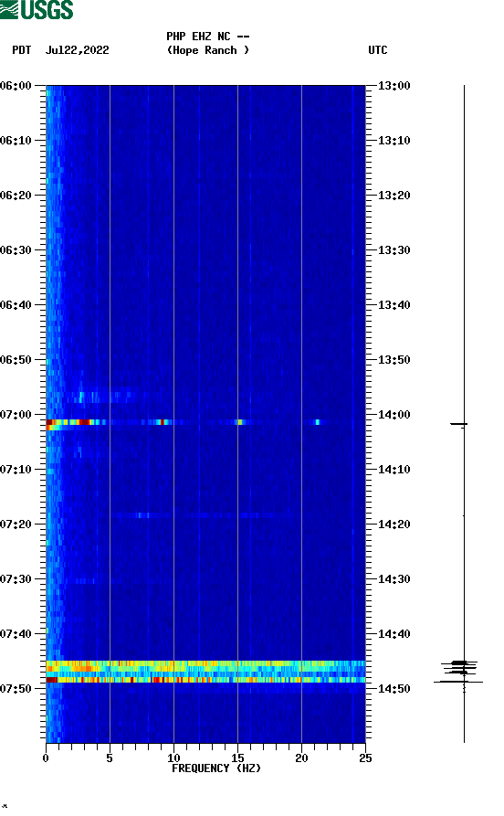The width and height of the screenshot is (504, 816).
Task: Click the 13:50 UTC time label
Action: (x=394, y=360)
